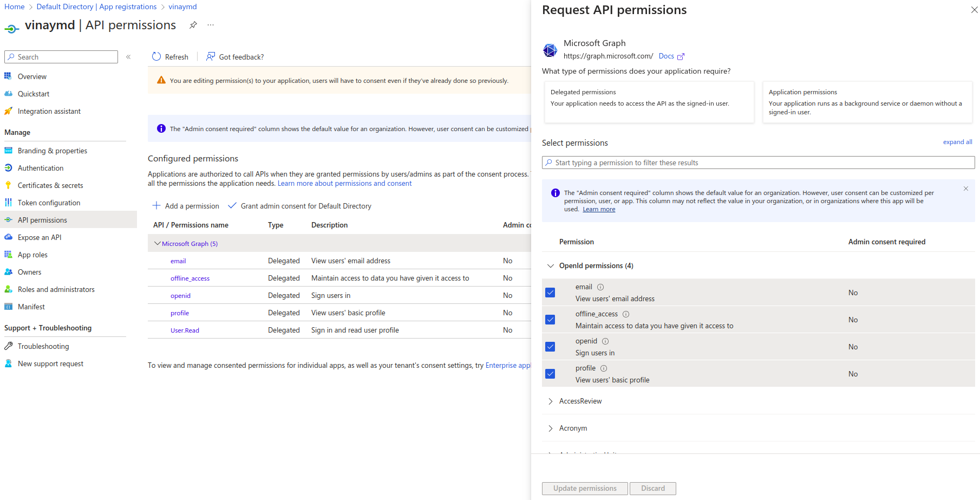Click the permission filter search box
The width and height of the screenshot is (980, 500).
pyautogui.click(x=758, y=163)
